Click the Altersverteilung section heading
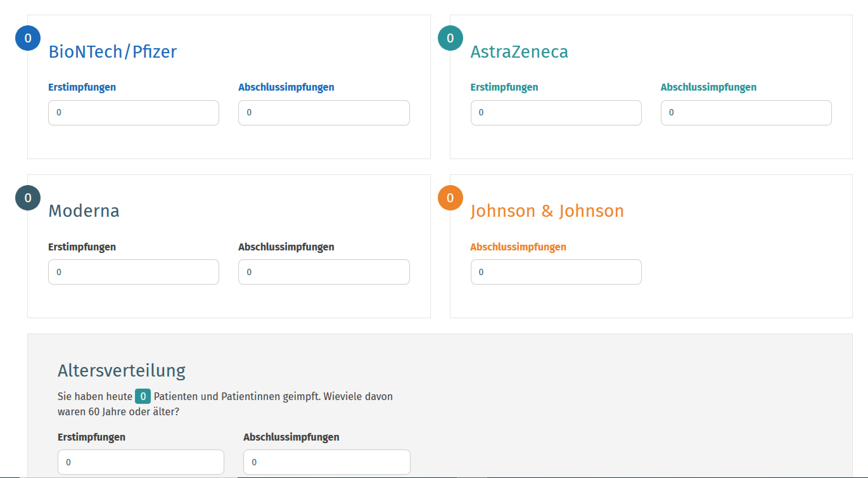Image resolution: width=868 pixels, height=478 pixels. point(121,371)
